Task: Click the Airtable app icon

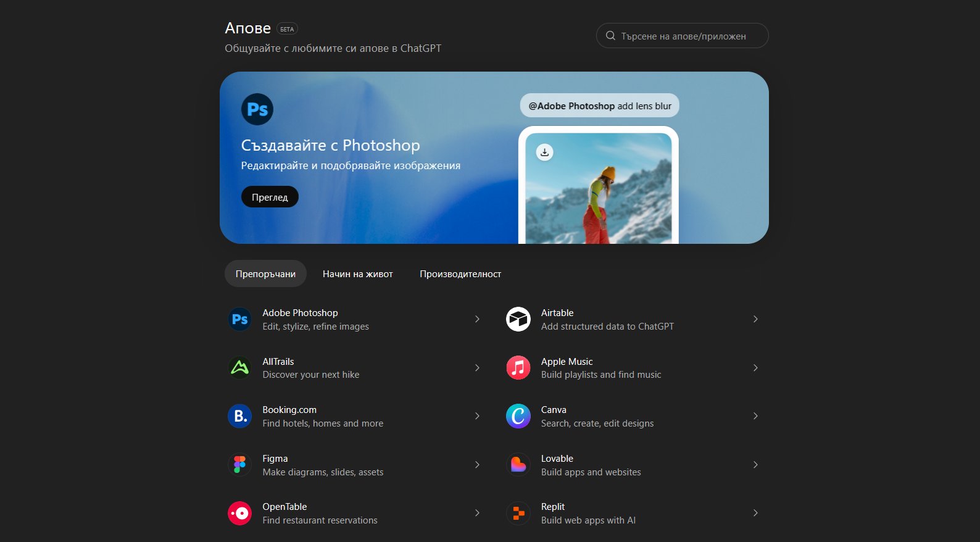Action: (518, 319)
